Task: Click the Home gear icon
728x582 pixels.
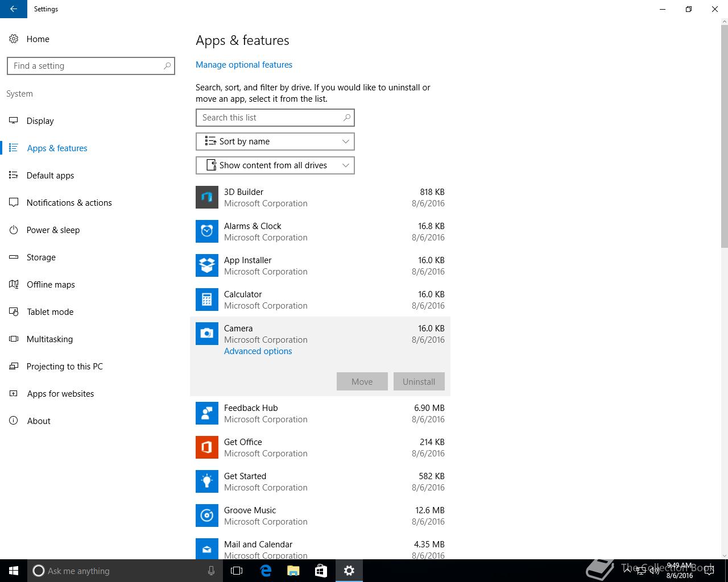Action: [x=14, y=39]
